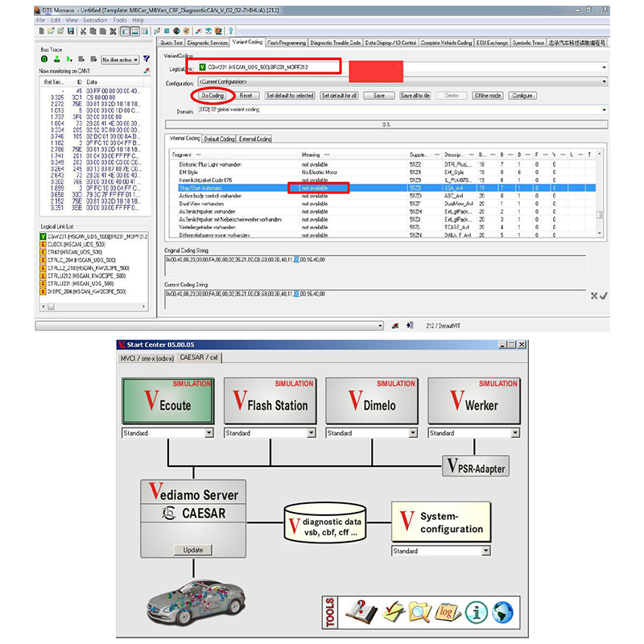Click the green circle Bus Trace start icon

click(x=44, y=59)
